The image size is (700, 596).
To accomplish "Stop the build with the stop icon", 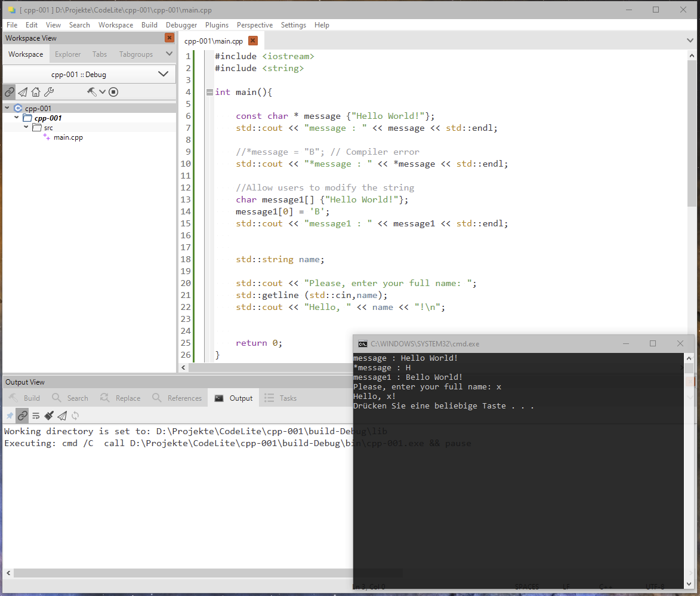I will click(x=113, y=92).
